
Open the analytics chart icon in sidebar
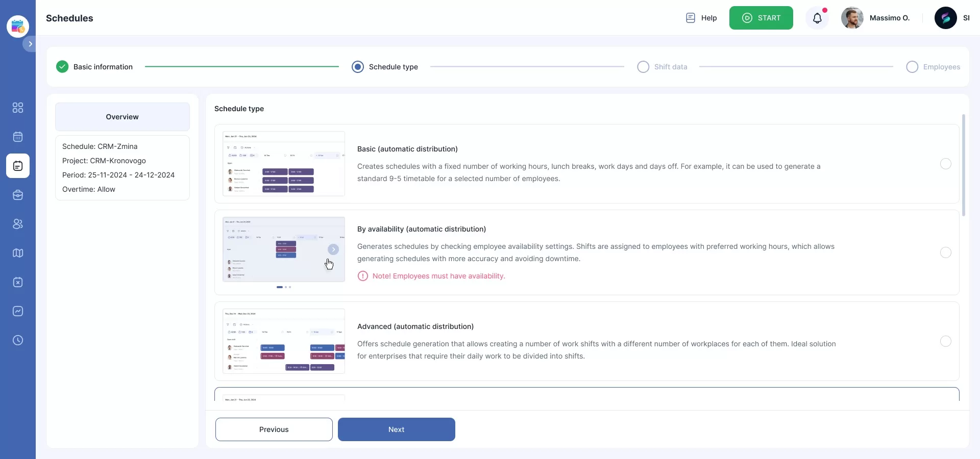[18, 311]
